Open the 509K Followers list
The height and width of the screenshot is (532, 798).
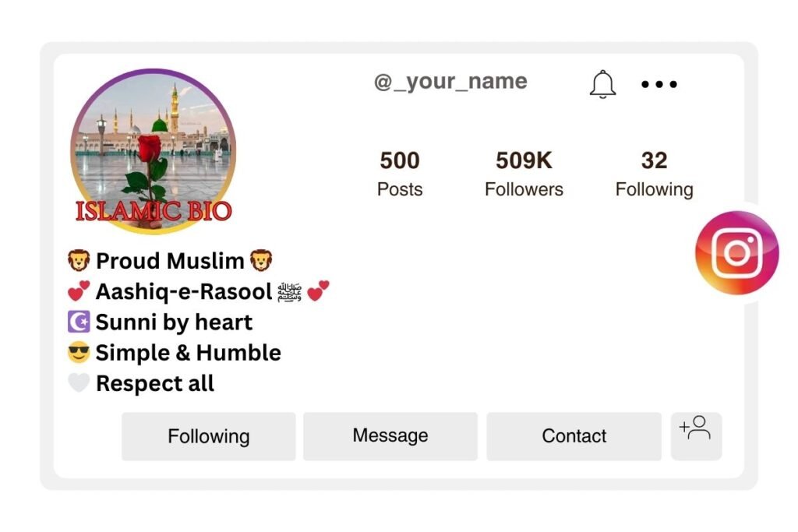click(524, 171)
